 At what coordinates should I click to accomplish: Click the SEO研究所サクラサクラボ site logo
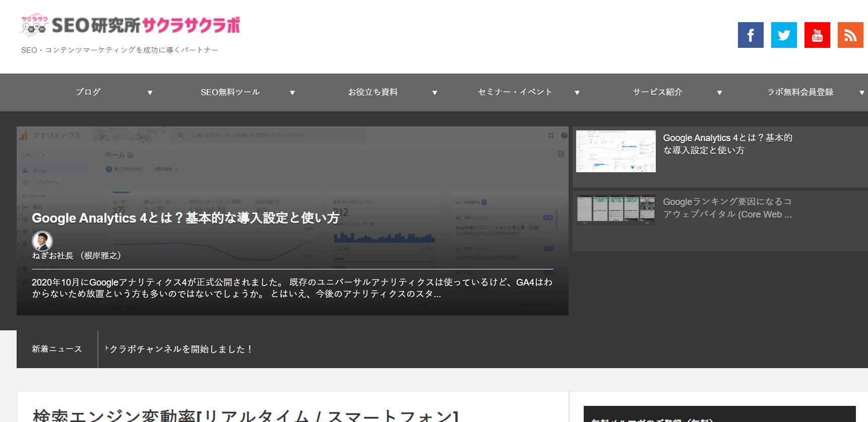pyautogui.click(x=130, y=25)
